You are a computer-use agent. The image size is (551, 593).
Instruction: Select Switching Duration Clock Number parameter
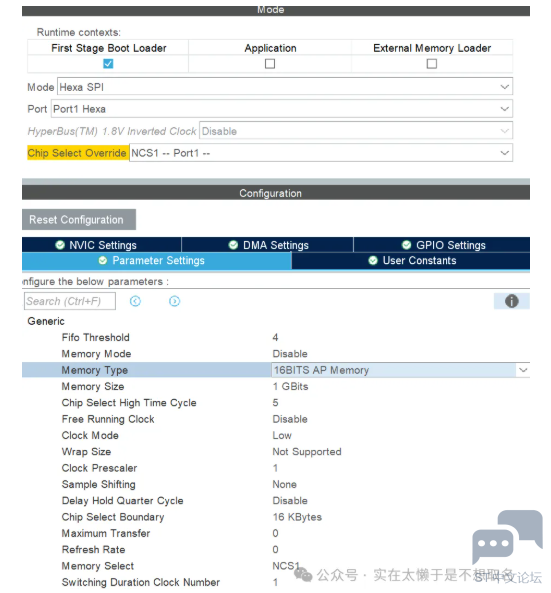(141, 582)
